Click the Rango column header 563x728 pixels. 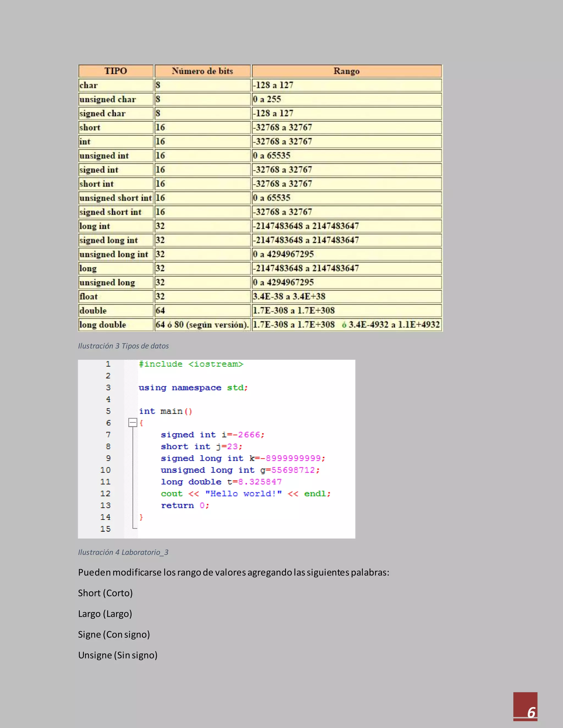346,71
